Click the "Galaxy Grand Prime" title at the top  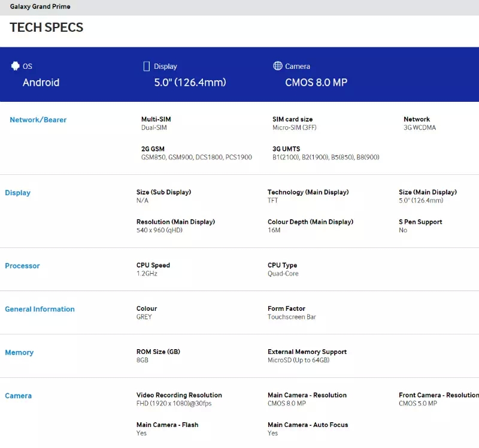click(40, 7)
